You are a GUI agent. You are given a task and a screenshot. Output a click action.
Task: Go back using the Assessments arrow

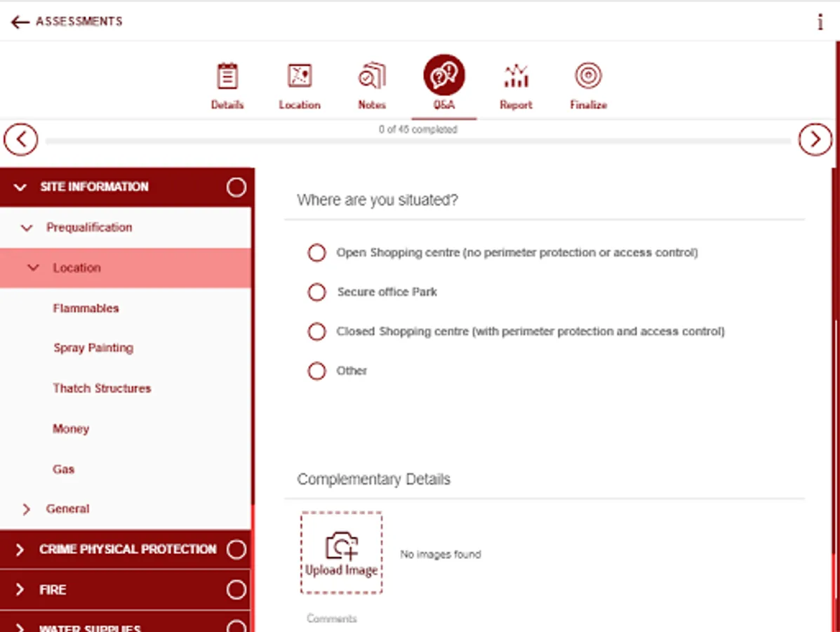coord(20,22)
